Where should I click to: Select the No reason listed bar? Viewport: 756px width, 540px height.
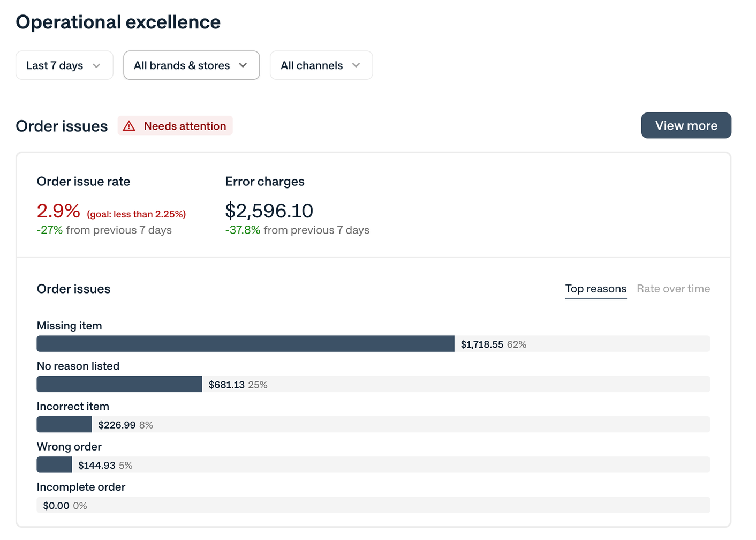119,384
